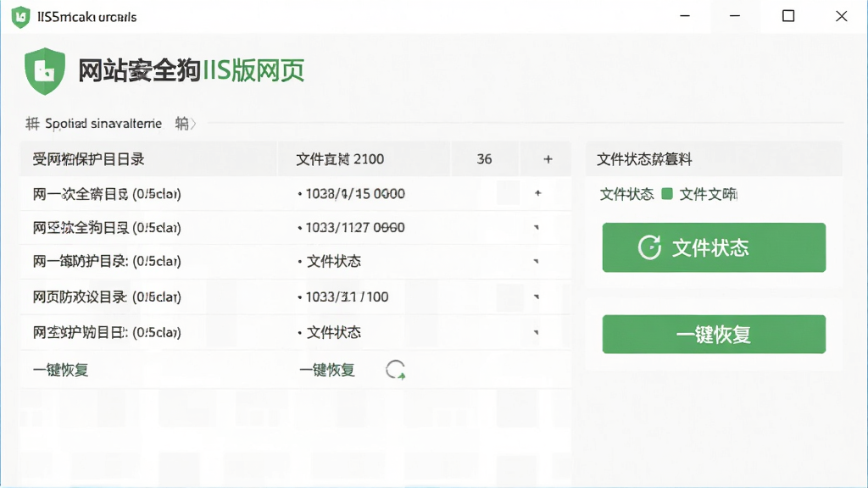868x488 pixels.
Task: Close the window
Action: pyautogui.click(x=842, y=16)
